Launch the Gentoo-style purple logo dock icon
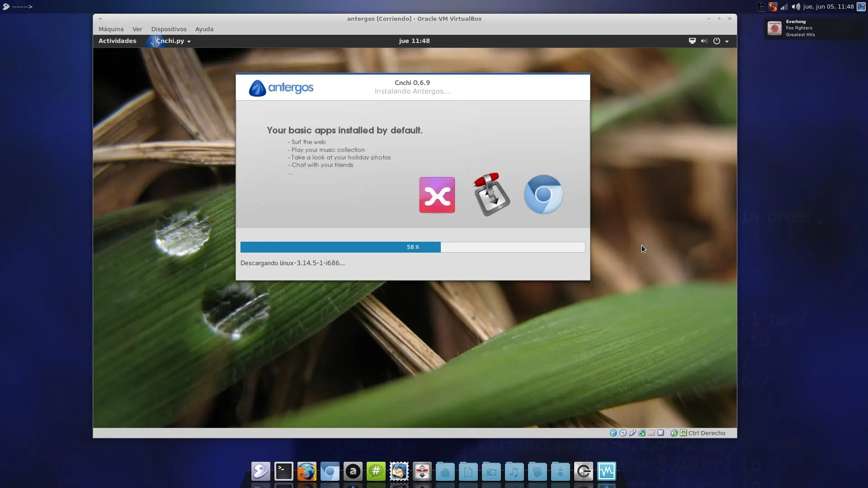 (261, 471)
